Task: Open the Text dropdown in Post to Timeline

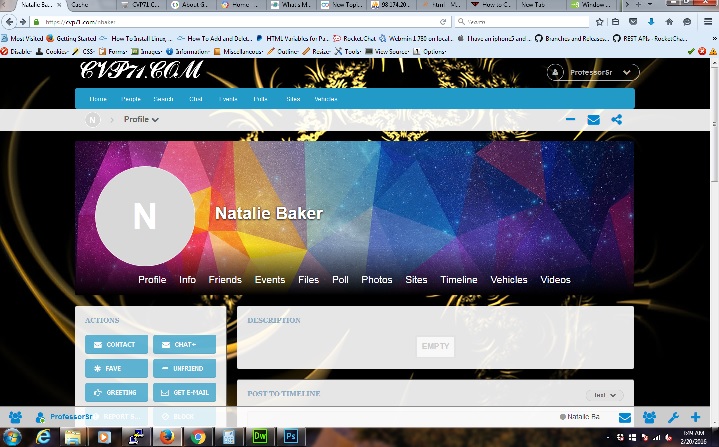Action: [x=605, y=395]
